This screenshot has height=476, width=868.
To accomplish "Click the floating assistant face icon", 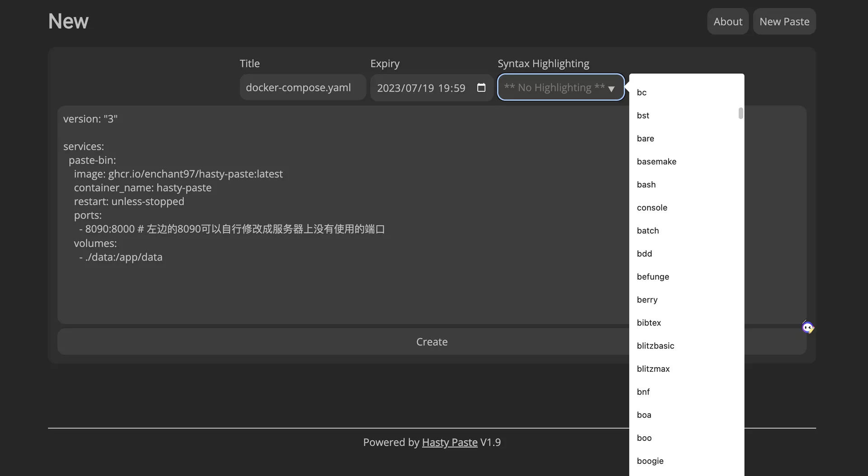I will pos(807,327).
